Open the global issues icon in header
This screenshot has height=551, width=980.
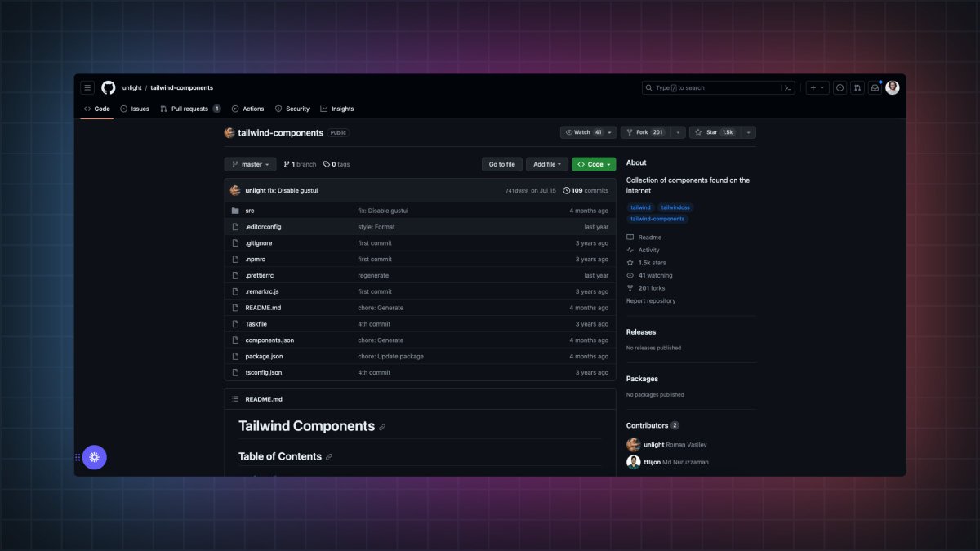pyautogui.click(x=840, y=87)
